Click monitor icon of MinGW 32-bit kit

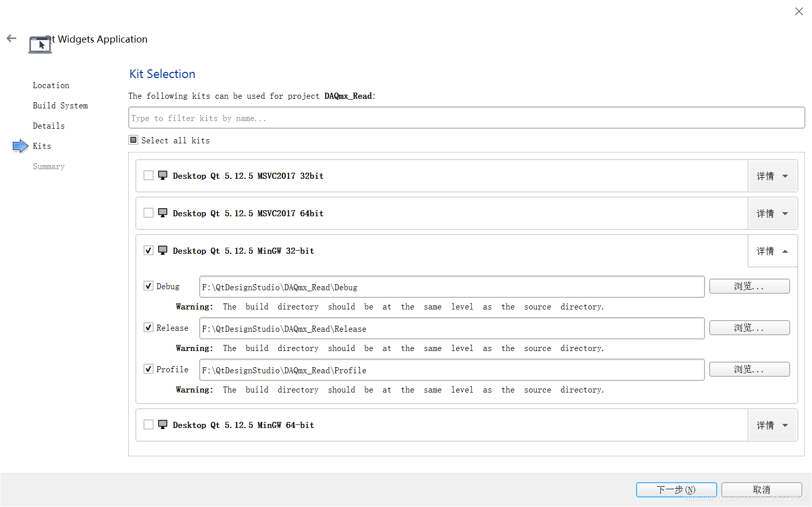click(163, 250)
